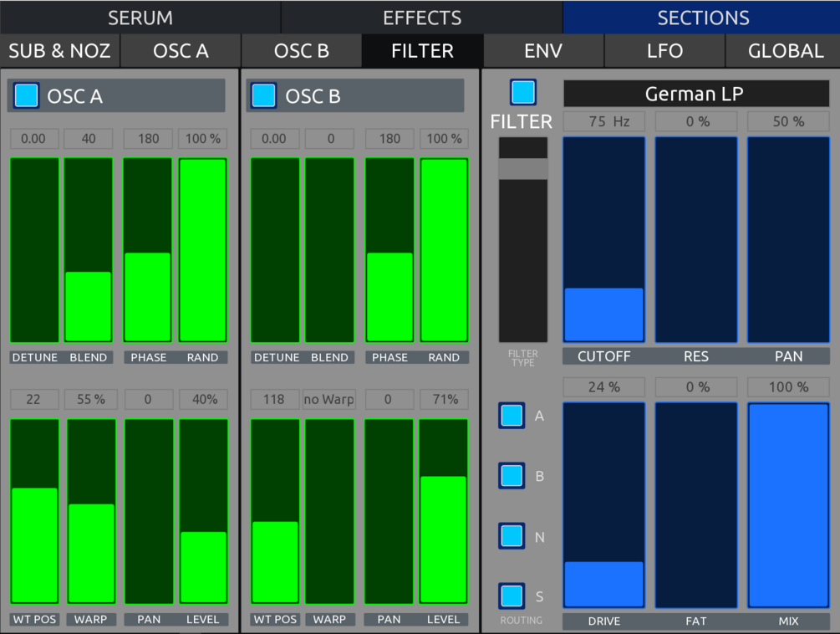Click the OSC B WT POS value 118
The width and height of the screenshot is (840, 634).
(274, 399)
